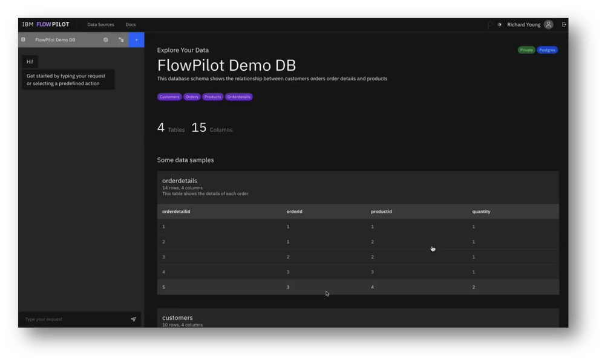Click the productid column header

click(381, 212)
